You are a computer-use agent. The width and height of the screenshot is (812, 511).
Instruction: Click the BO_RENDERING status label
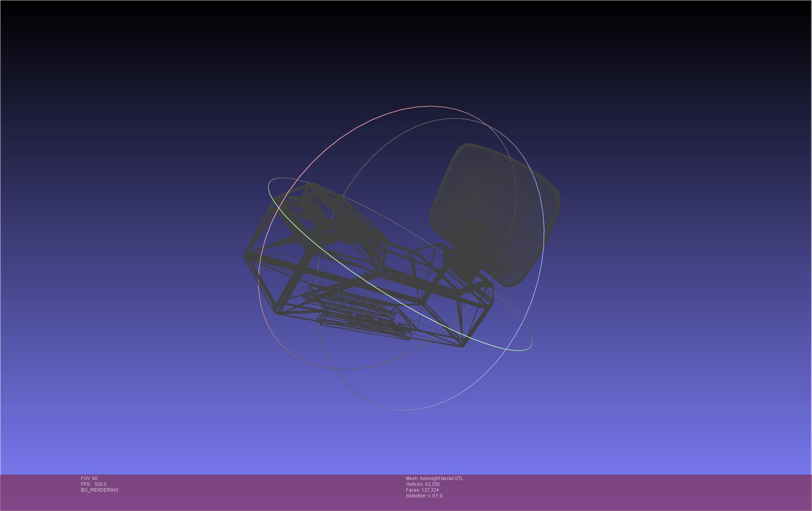click(100, 490)
